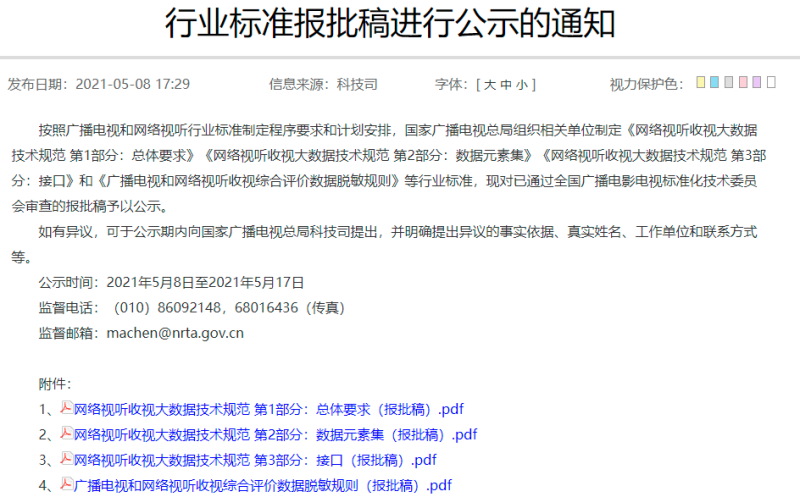Click 公示时间 2021年5月8日至2021年5月17日 line

pos(171,283)
